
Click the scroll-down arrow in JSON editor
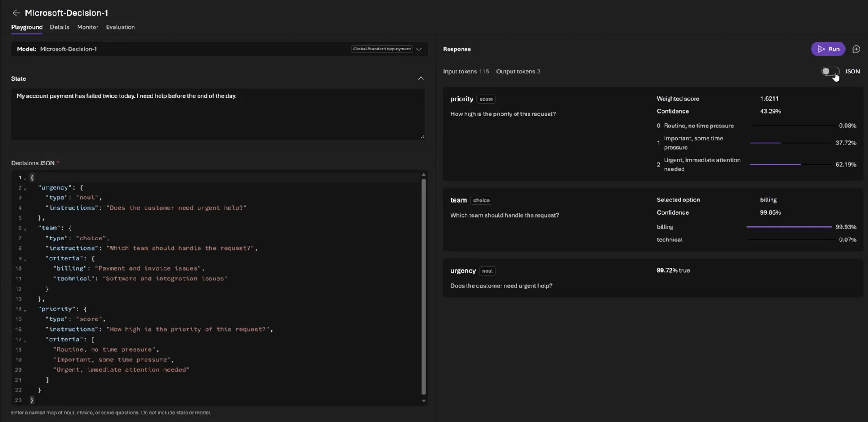point(423,401)
